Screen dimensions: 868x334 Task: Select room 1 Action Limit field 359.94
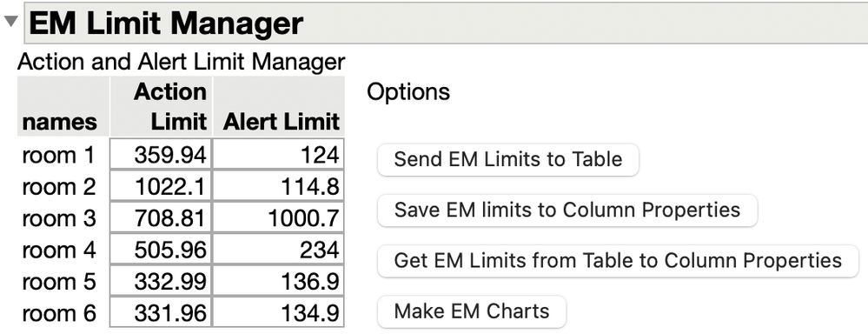[161, 155]
